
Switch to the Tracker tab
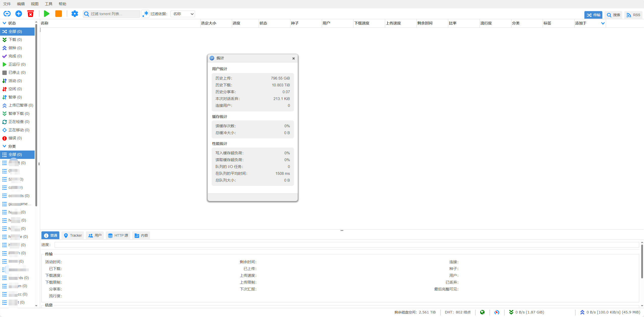(72, 235)
